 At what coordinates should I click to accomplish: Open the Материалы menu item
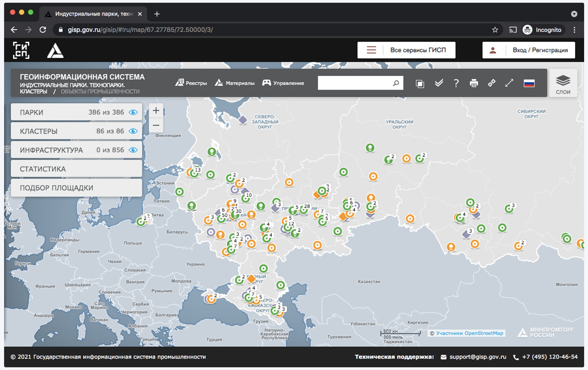(234, 83)
